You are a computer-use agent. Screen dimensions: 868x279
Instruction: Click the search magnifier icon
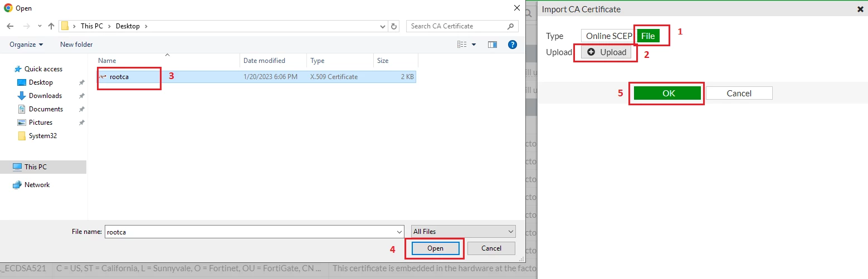(x=510, y=26)
